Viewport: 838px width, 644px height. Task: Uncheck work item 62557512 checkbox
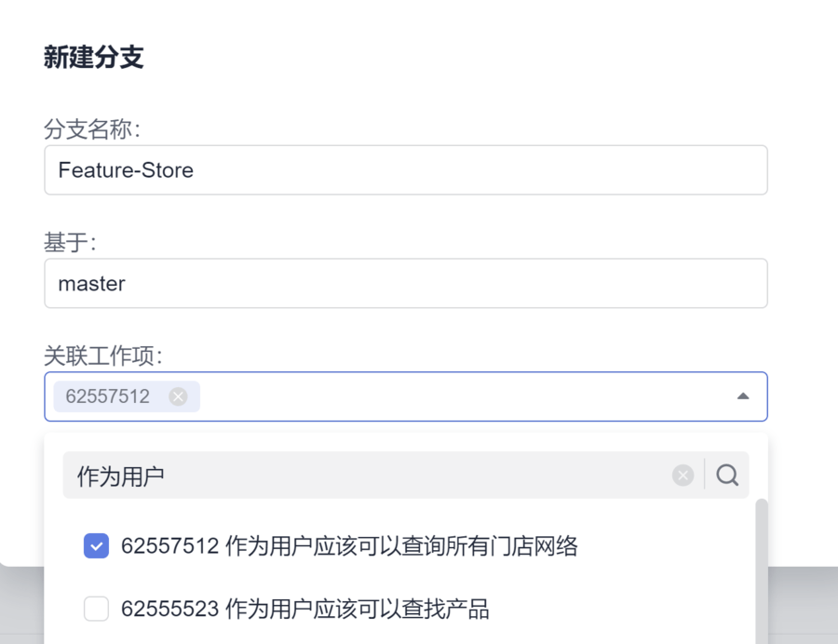click(96, 546)
